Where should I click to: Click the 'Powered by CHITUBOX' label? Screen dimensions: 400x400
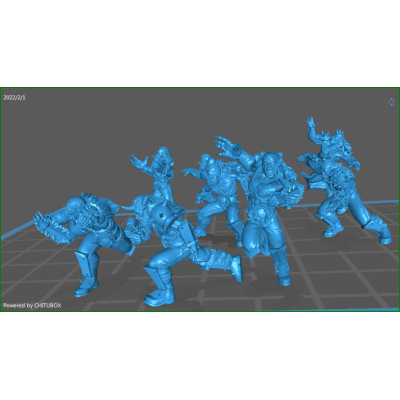[32, 305]
